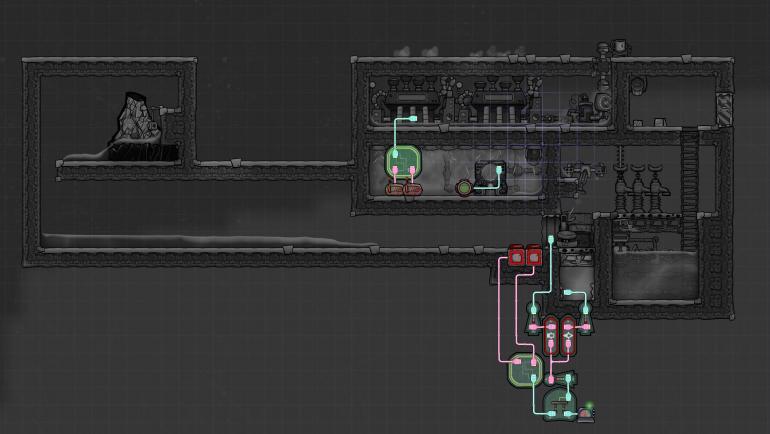Viewport: 770px width, 434px height.
Task: Select the wall-mounted device in upper right room
Action: [636, 86]
